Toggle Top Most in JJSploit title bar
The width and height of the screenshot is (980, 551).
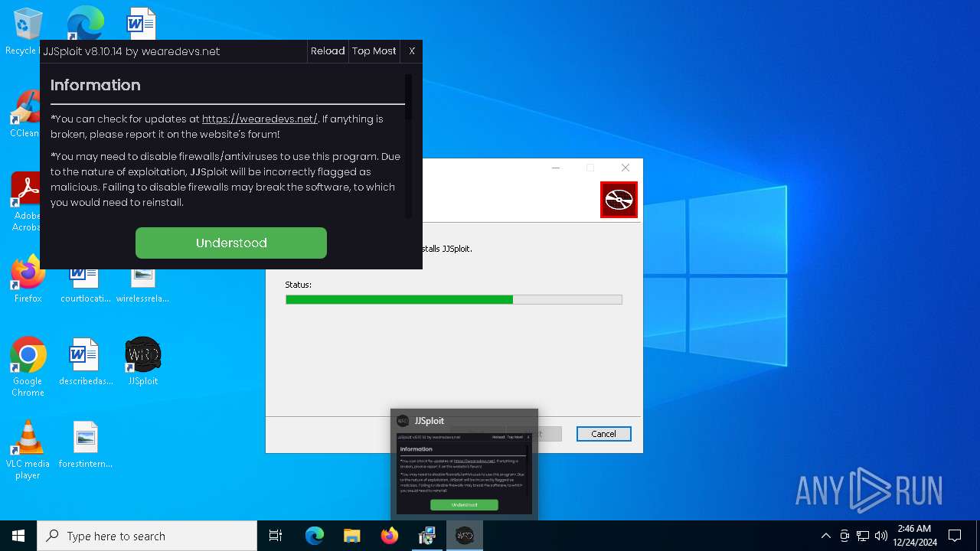coord(374,51)
